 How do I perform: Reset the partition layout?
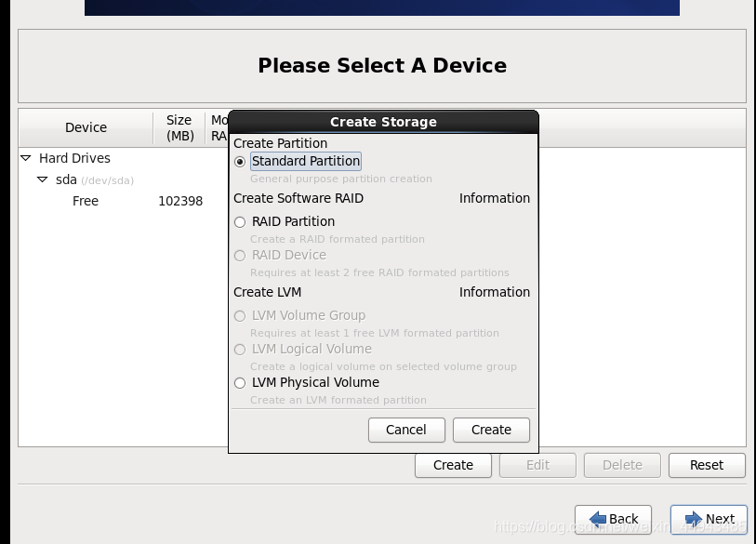pyautogui.click(x=707, y=465)
